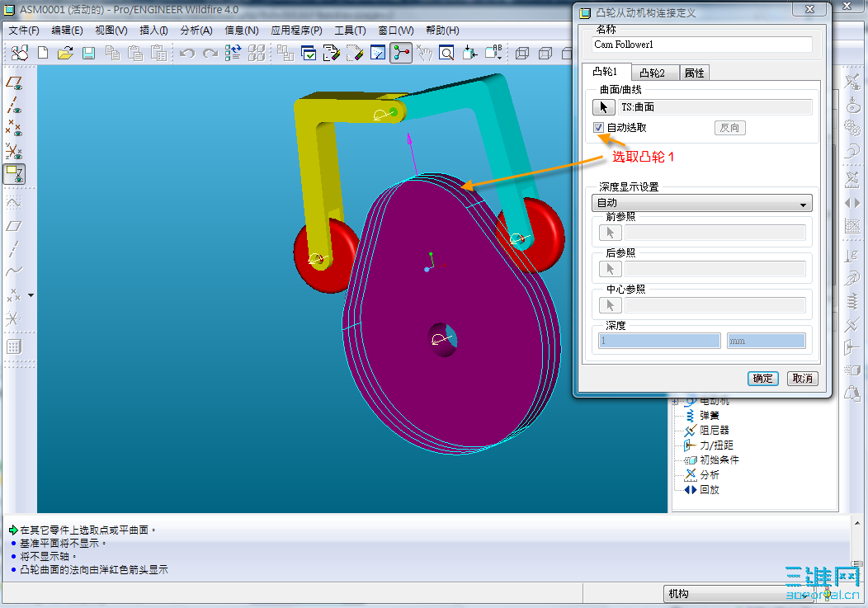Click the Copy toolbar icon
The width and height of the screenshot is (868, 608).
(x=112, y=53)
